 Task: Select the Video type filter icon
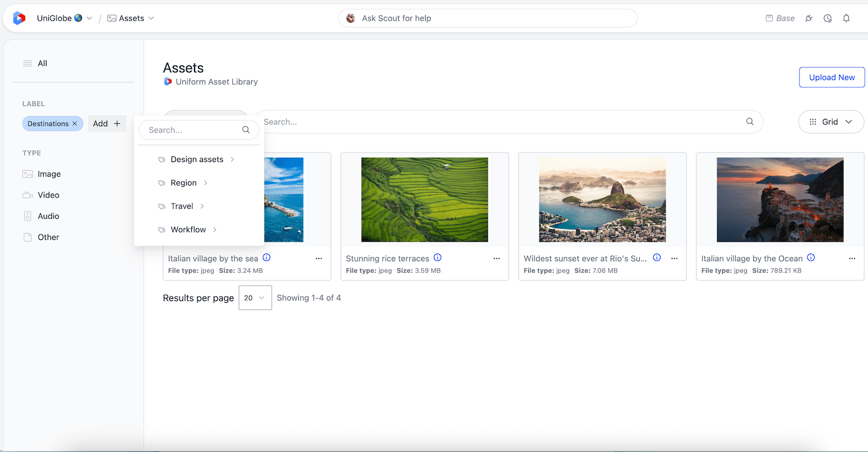(x=28, y=195)
